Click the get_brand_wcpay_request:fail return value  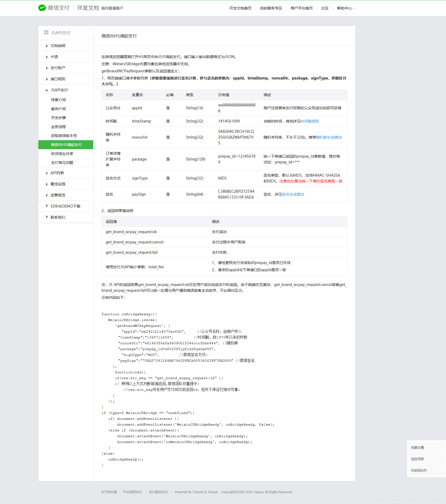(x=132, y=252)
